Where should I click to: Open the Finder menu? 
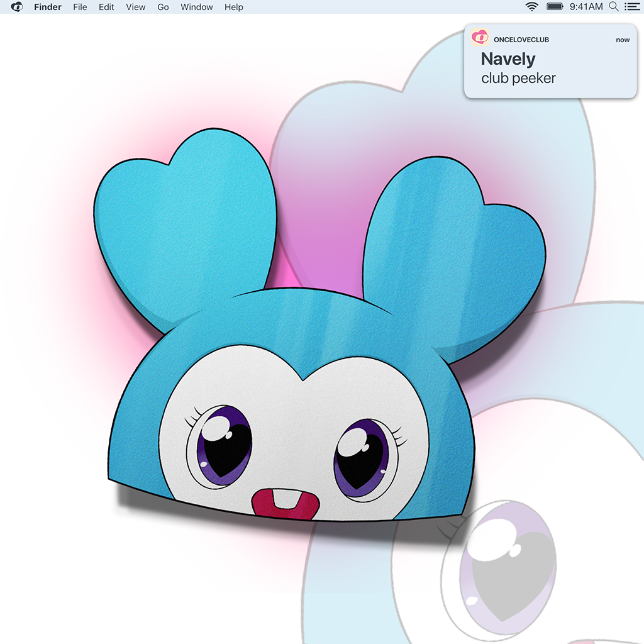(x=48, y=7)
